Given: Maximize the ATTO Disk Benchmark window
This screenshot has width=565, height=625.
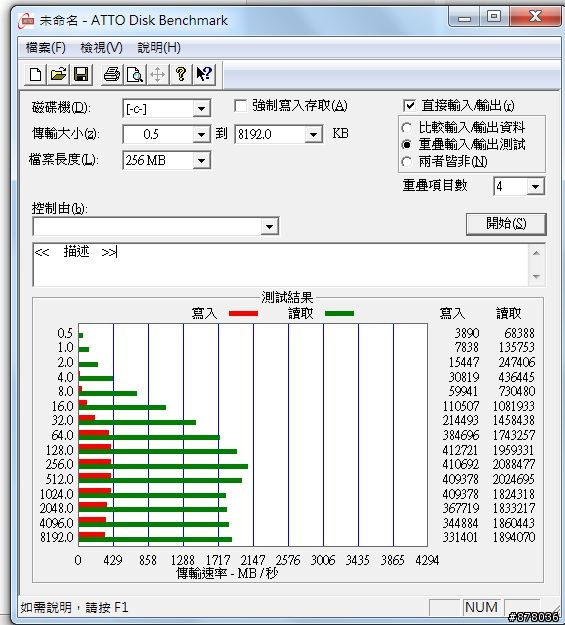Looking at the screenshot, I should [x=494, y=17].
